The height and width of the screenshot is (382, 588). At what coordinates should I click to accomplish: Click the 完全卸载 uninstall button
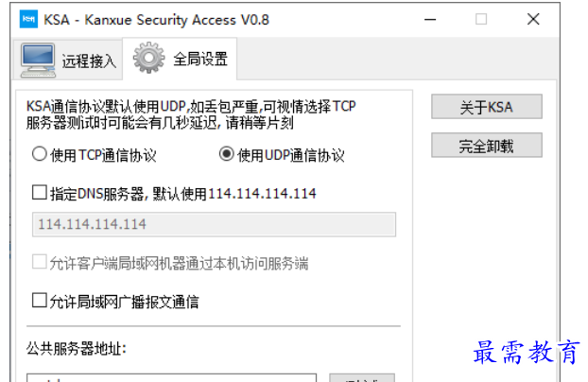coord(486,146)
